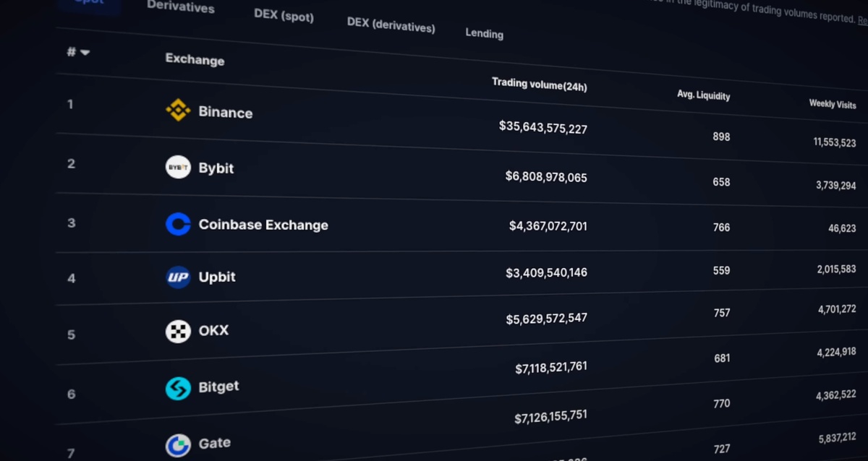Click the Upbit logo icon

[178, 277]
